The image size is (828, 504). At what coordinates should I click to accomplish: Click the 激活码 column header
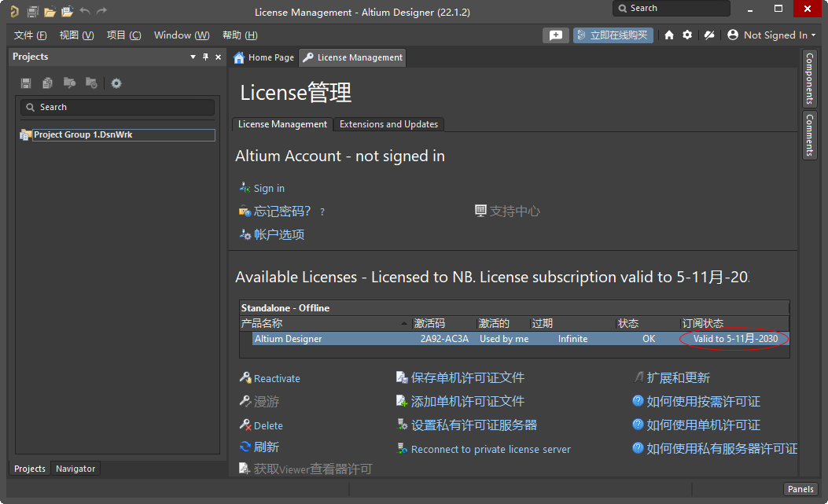[x=443, y=323]
